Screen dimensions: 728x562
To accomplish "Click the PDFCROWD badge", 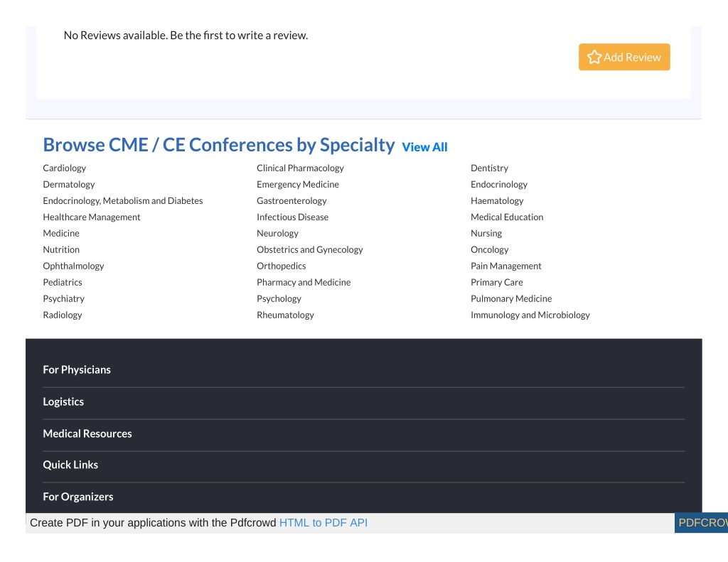I will [701, 523].
